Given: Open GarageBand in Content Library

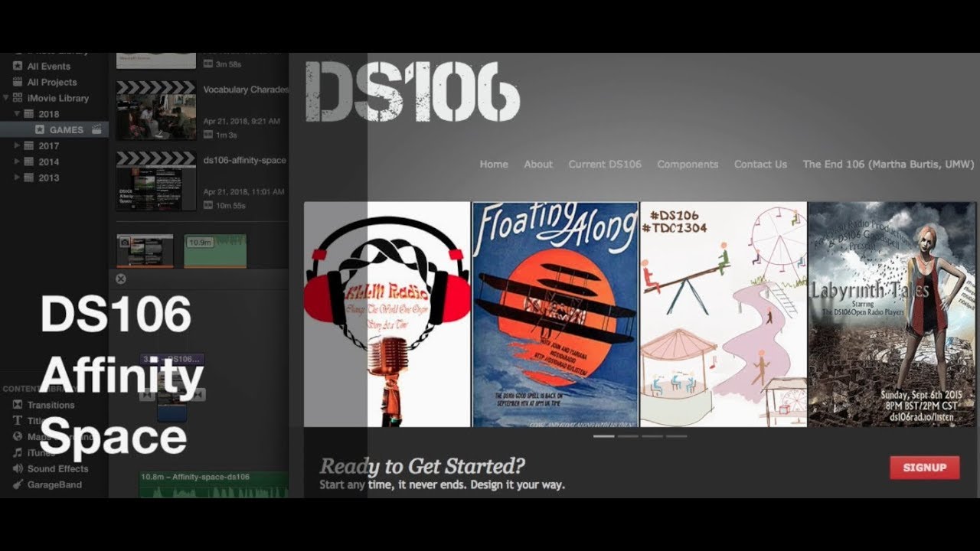Looking at the screenshot, I should [54, 485].
